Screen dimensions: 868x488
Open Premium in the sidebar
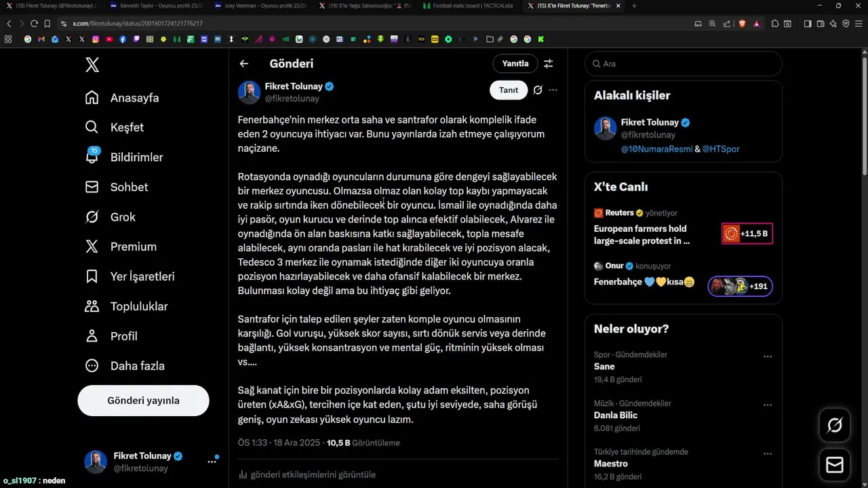[121, 247]
